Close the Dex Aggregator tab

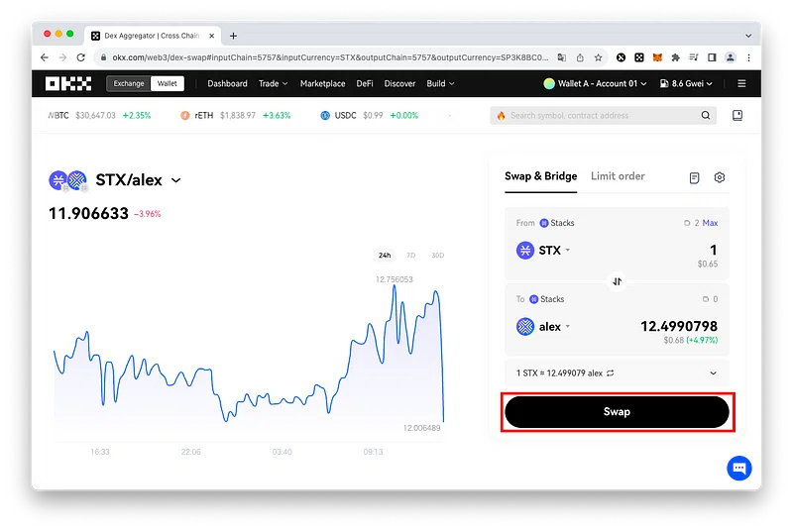[x=212, y=36]
